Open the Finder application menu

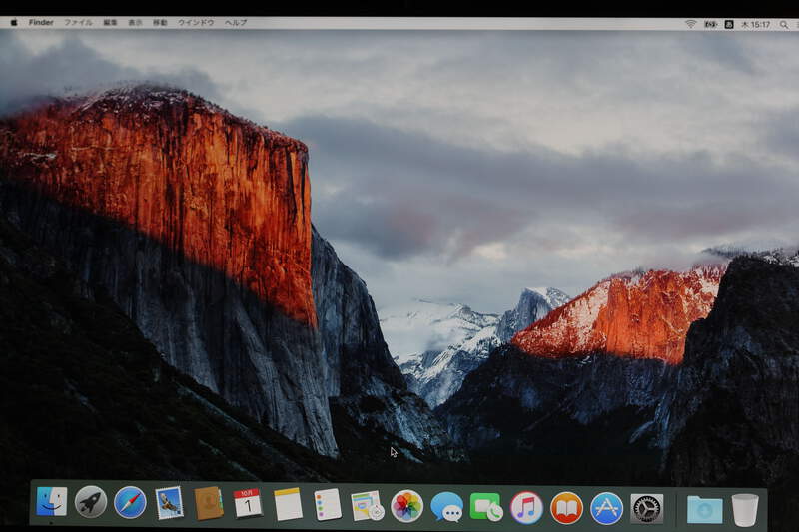pos(41,22)
